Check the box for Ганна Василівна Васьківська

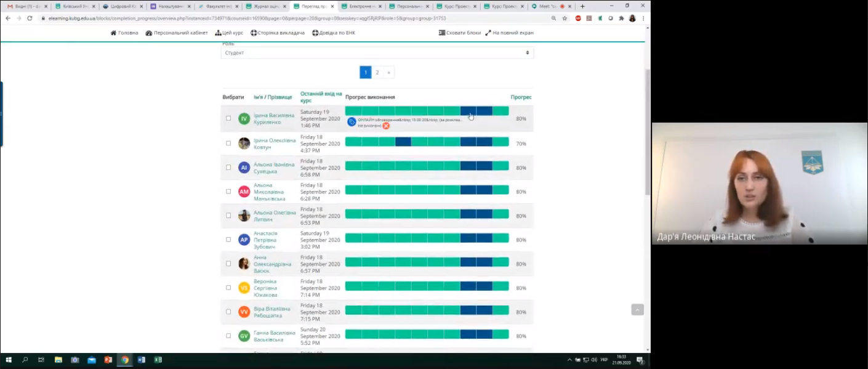(x=228, y=336)
